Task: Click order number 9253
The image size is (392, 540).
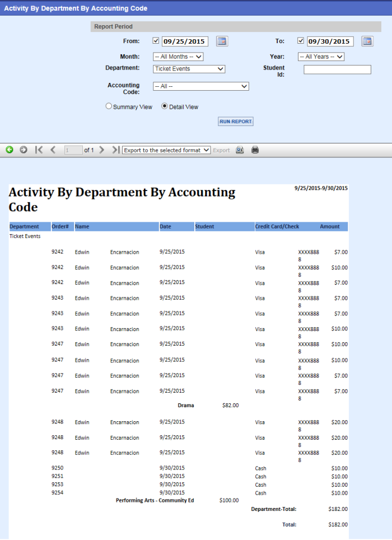Action: tap(58, 485)
